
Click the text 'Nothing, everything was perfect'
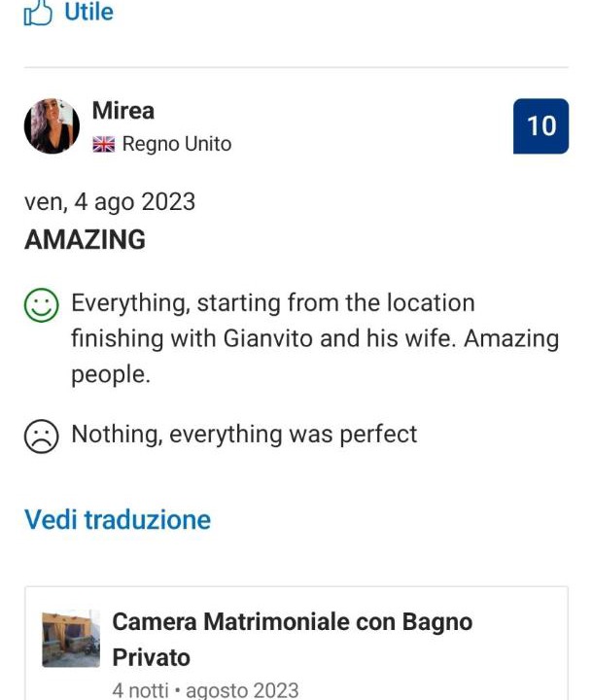pyautogui.click(x=244, y=434)
